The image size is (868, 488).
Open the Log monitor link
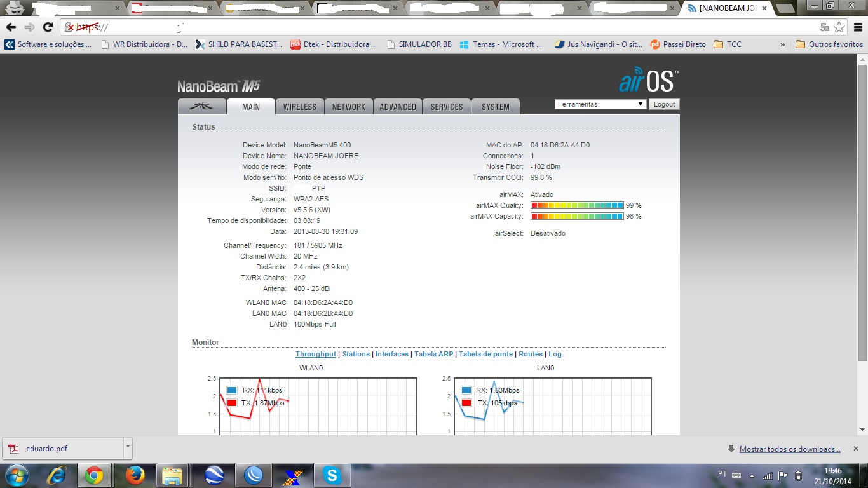555,354
